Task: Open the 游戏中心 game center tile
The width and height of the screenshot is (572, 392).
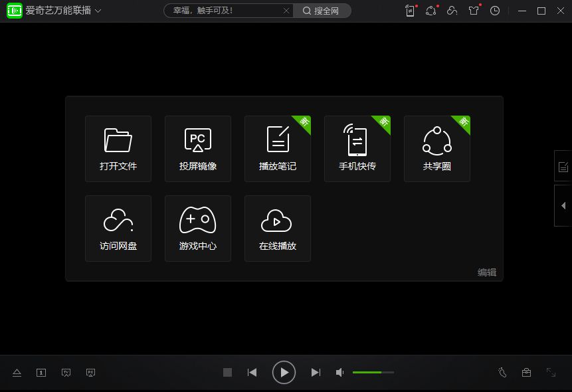Action: 198,228
